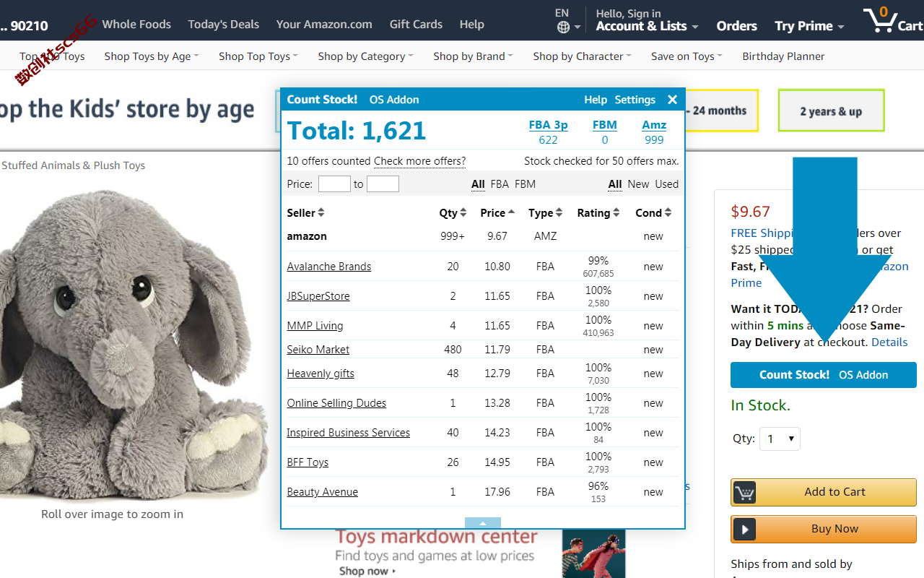Show all fulfillment types filter
This screenshot has width=924, height=578.
478,184
